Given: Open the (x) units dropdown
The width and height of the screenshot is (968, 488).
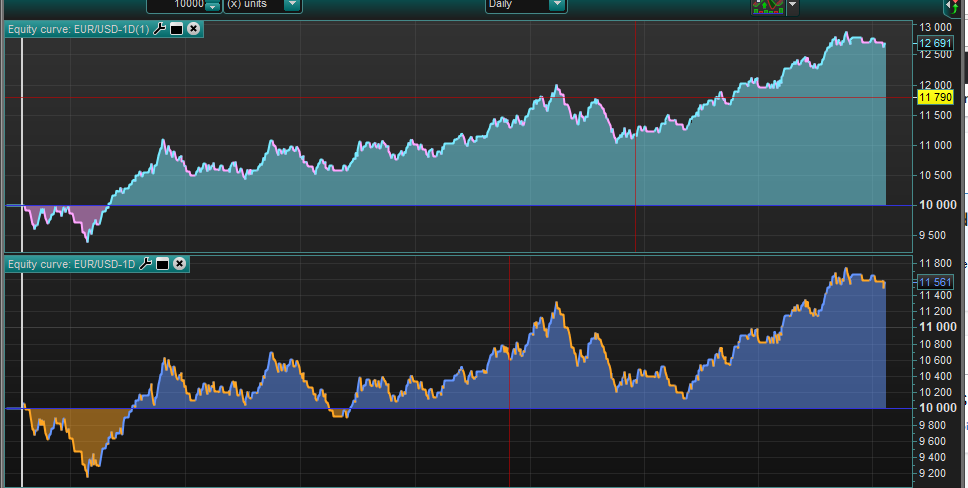Looking at the screenshot, I should pos(291,5).
